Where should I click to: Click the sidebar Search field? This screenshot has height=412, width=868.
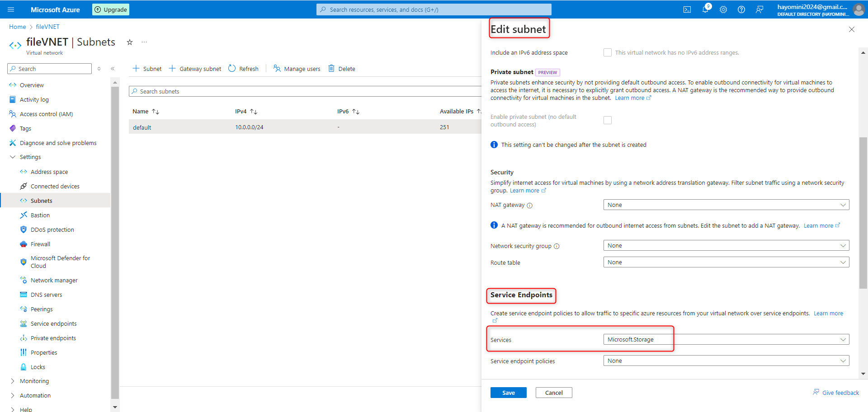50,69
